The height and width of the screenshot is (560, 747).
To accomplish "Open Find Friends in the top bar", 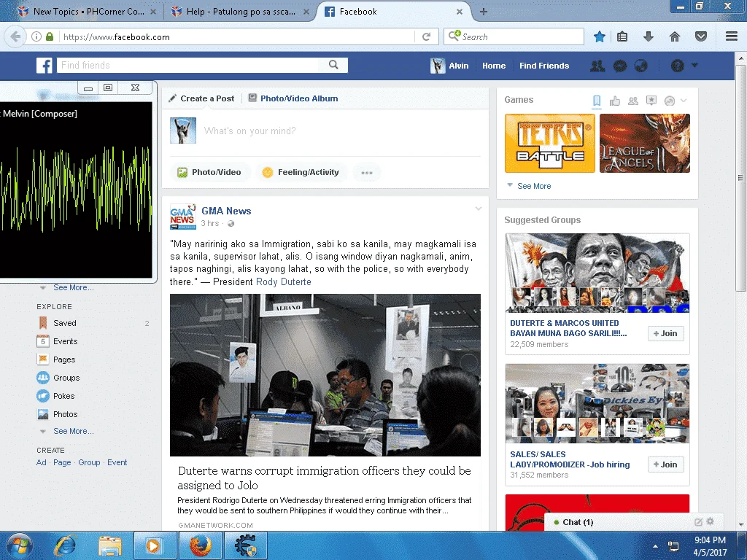I will pos(544,66).
